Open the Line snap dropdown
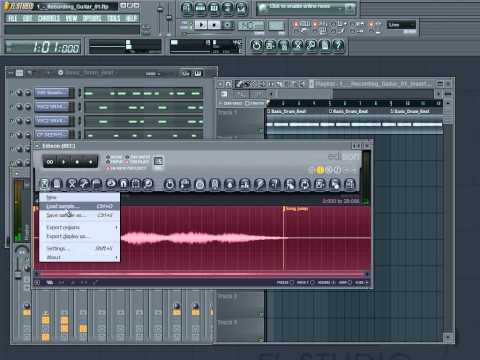 [x=401, y=25]
